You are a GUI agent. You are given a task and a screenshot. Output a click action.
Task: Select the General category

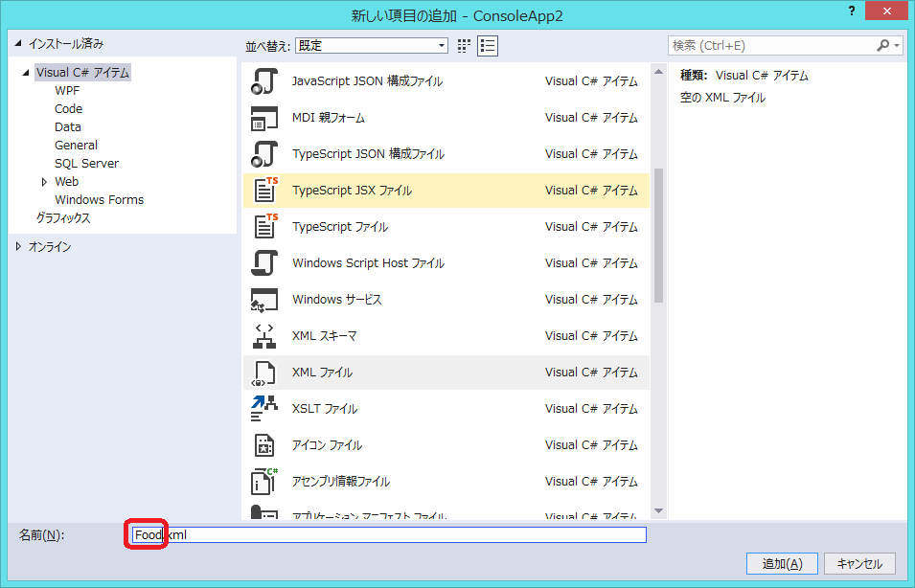click(x=76, y=145)
